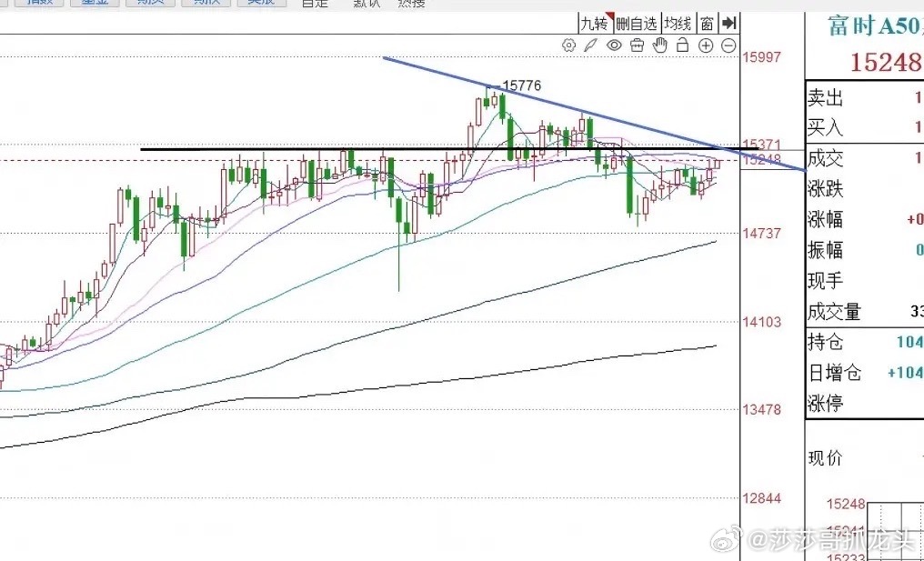Collapse side panel with arrow-to-bar icon

729,23
